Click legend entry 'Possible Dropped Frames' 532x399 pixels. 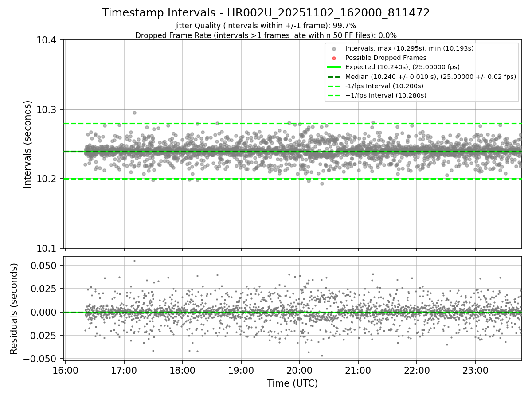pos(386,58)
